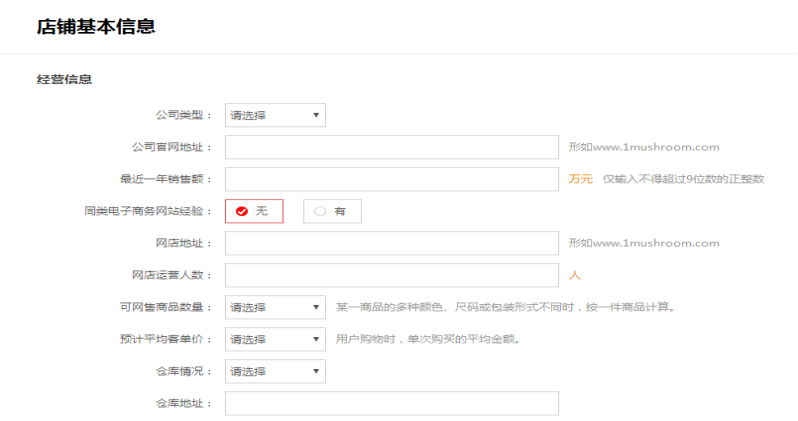Focus the 公司官网地址 input field

click(x=392, y=147)
